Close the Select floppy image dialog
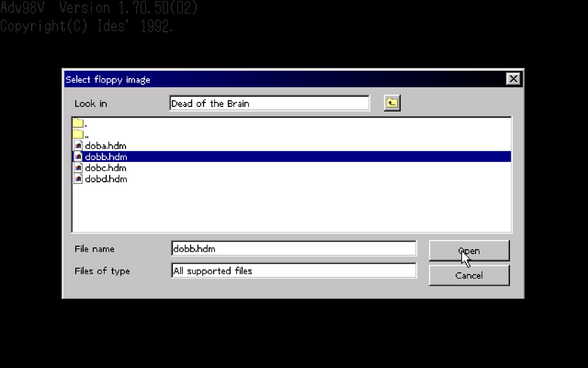This screenshot has height=368, width=588. pos(513,79)
